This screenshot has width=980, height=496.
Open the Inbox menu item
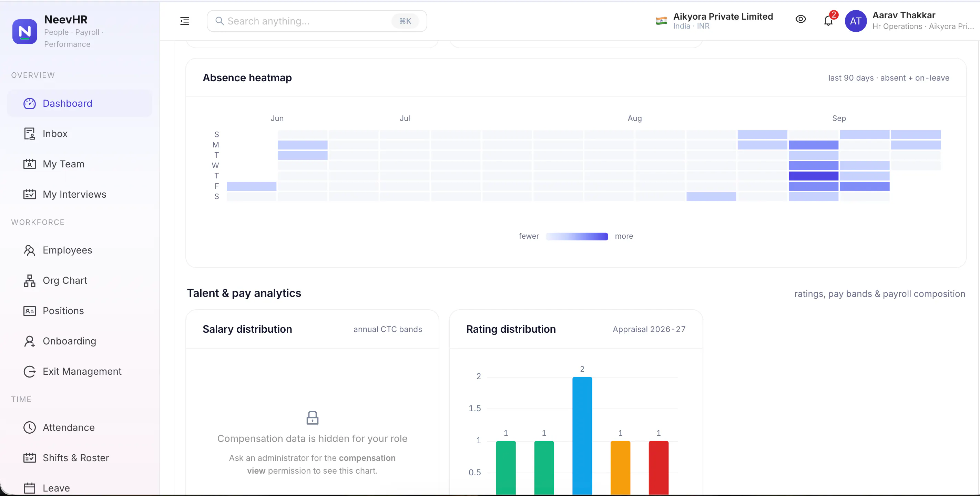80,134
